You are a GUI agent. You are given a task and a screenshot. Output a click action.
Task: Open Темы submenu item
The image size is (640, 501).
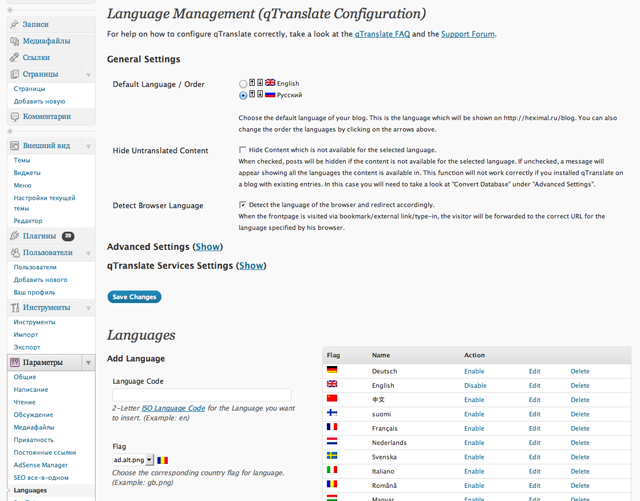point(22,160)
